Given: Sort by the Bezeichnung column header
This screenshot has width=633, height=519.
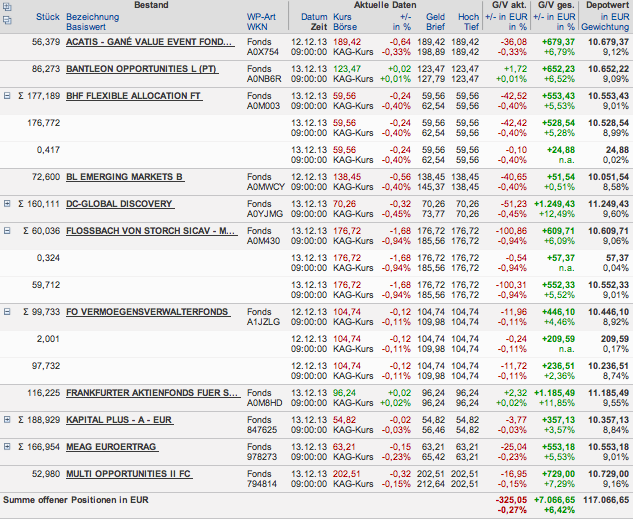Looking at the screenshot, I should tap(92, 17).
